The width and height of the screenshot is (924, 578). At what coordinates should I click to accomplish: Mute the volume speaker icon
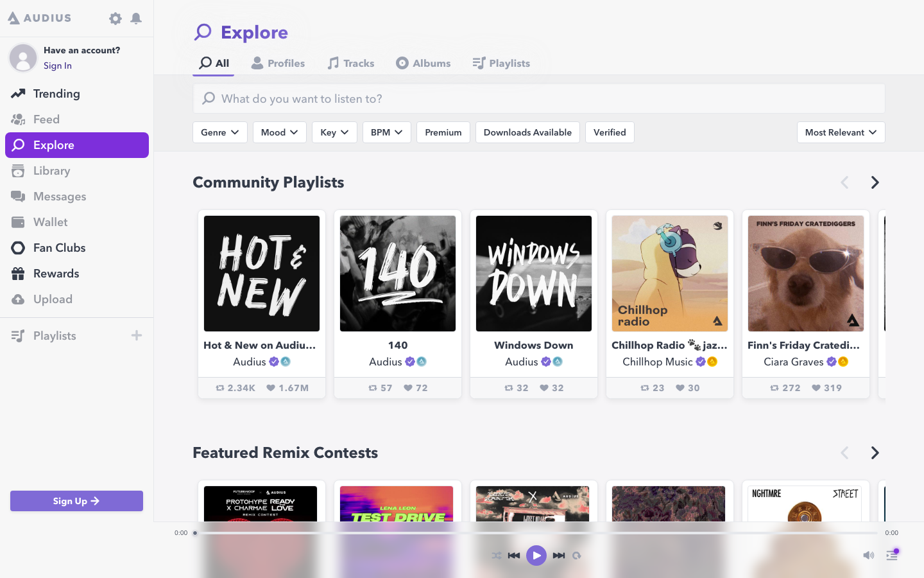coord(868,556)
